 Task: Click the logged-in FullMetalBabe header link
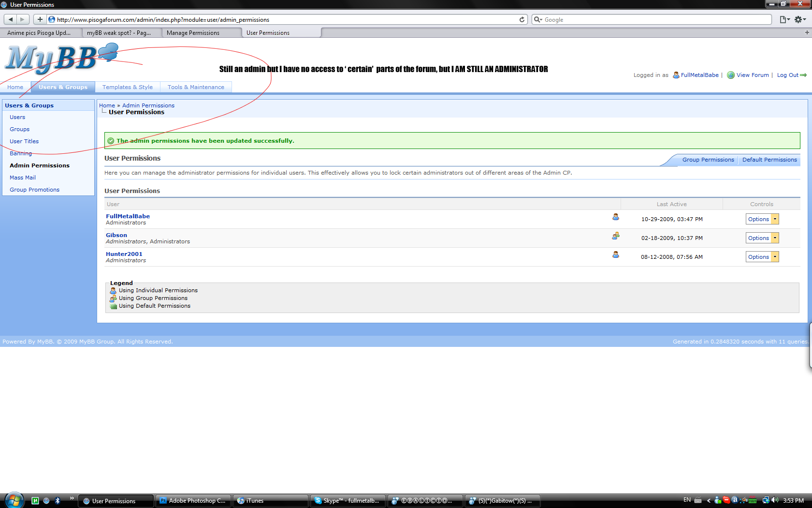pyautogui.click(x=700, y=75)
